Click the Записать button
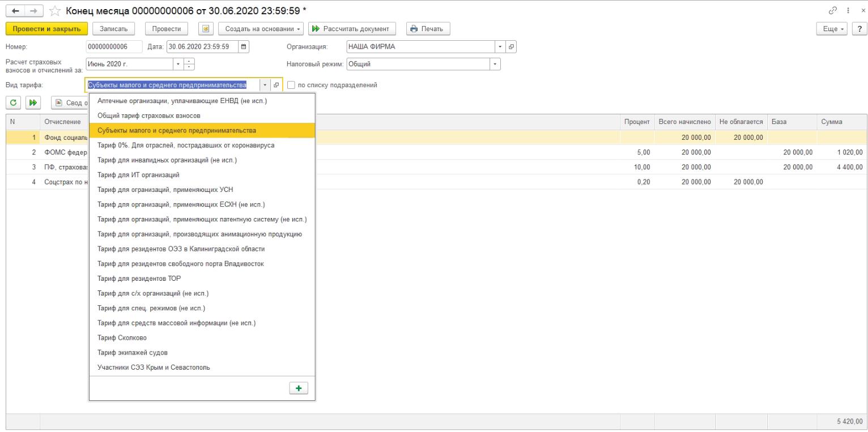Screen dimensions: 868x432 113,28
